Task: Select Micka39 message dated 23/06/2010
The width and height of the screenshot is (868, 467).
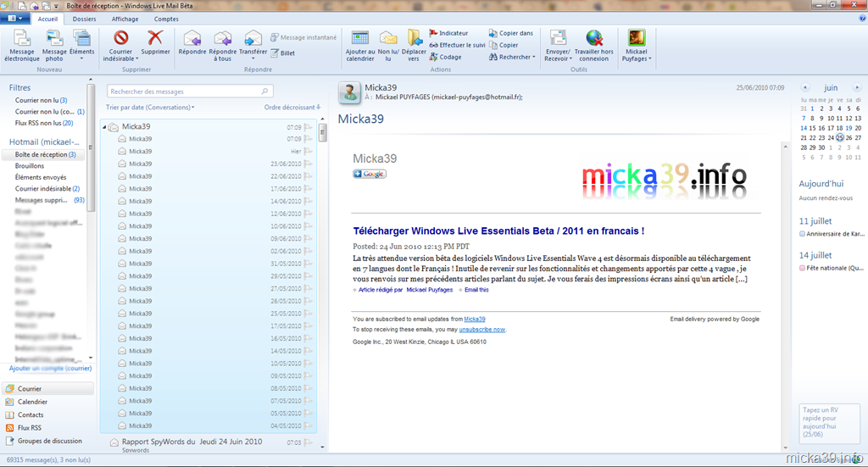Action: click(x=209, y=164)
